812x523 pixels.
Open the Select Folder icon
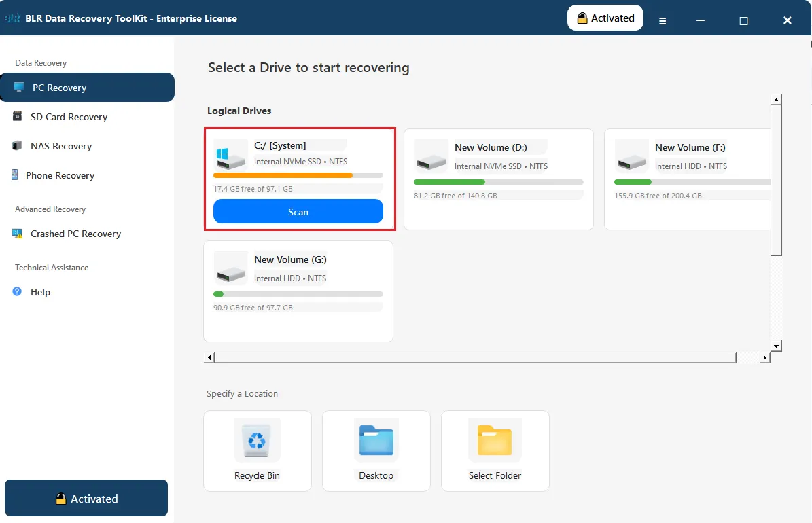point(495,441)
